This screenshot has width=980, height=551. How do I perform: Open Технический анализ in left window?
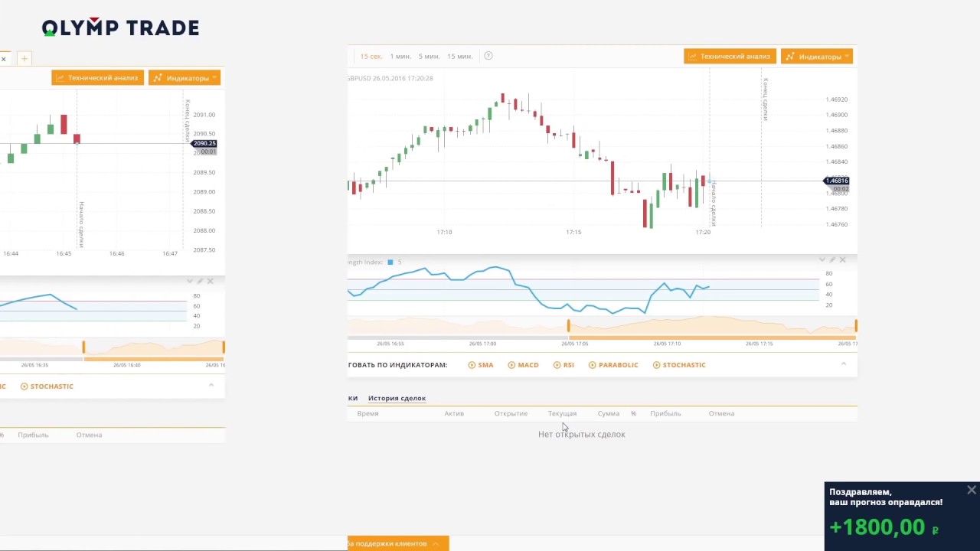(97, 78)
